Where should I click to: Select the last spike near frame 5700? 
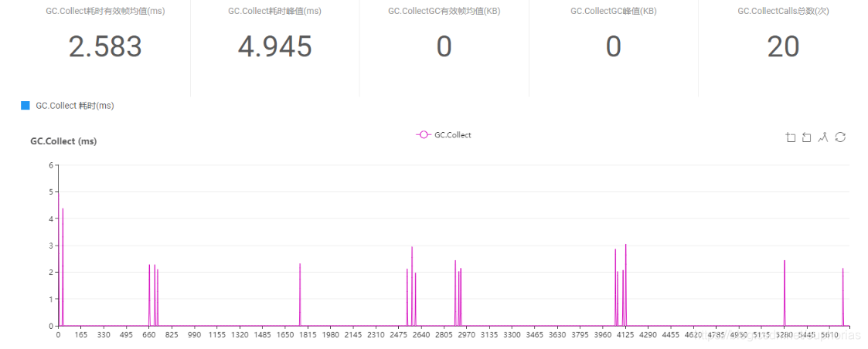843,297
